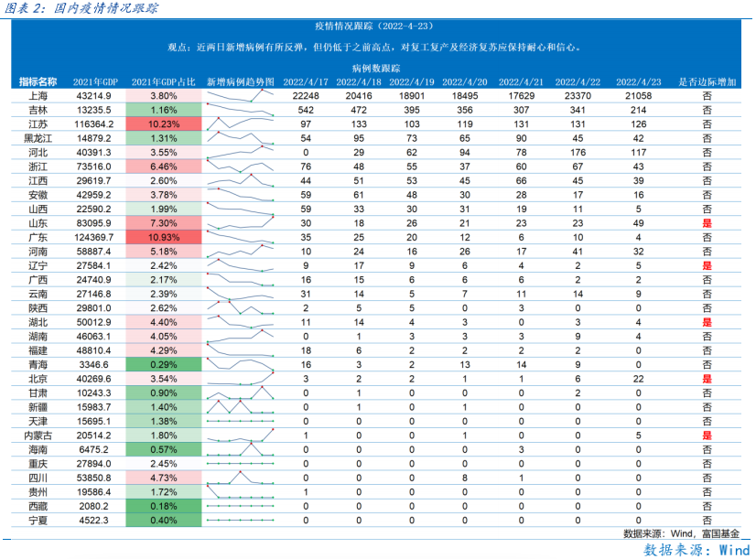756x559 pixels.
Task: Click the 10.93% GDP share cell for 广东
Action: pos(164,238)
